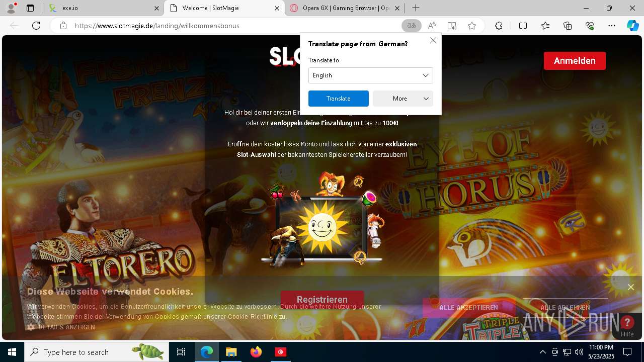Go back to the previous page
The image size is (644, 362).
click(x=15, y=26)
